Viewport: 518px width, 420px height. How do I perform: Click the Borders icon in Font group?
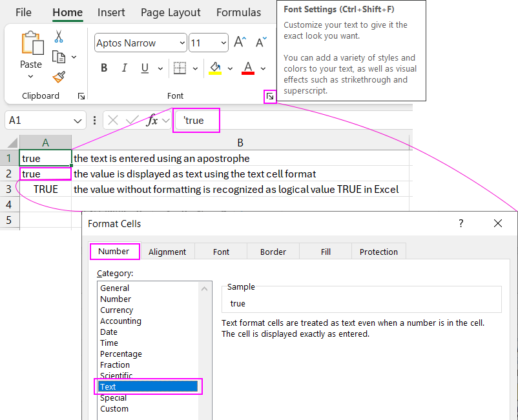coord(180,68)
